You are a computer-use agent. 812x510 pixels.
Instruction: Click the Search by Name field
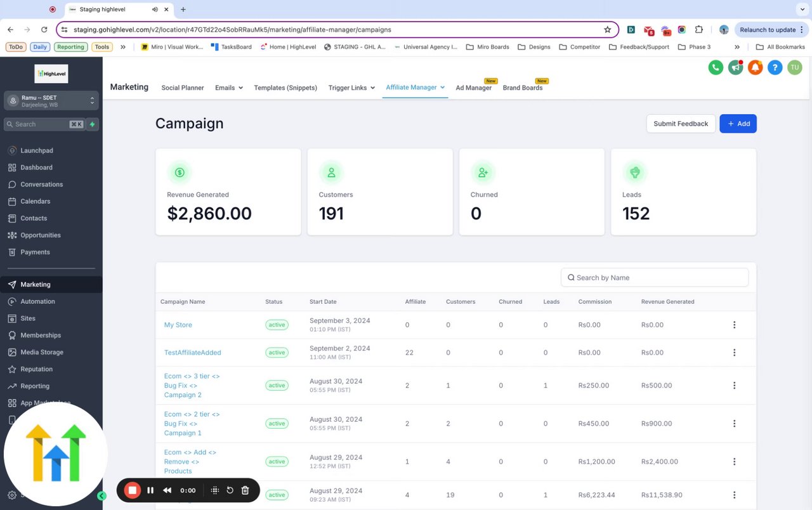655,278
